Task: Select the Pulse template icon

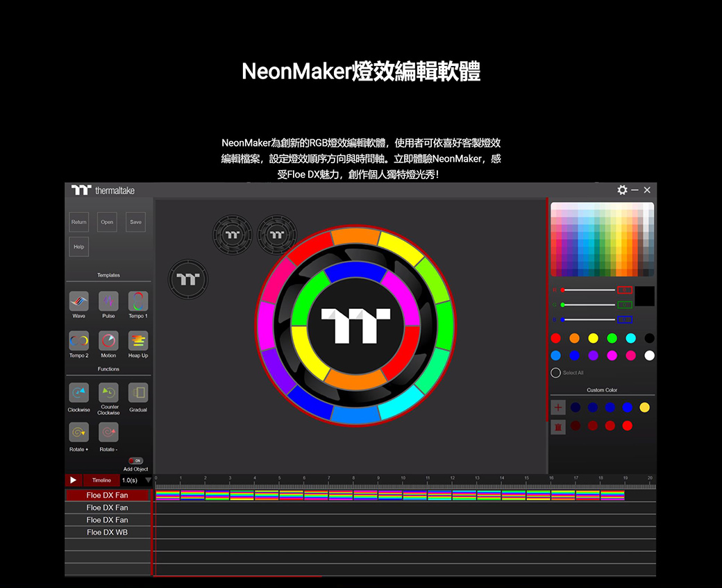Action: [108, 301]
